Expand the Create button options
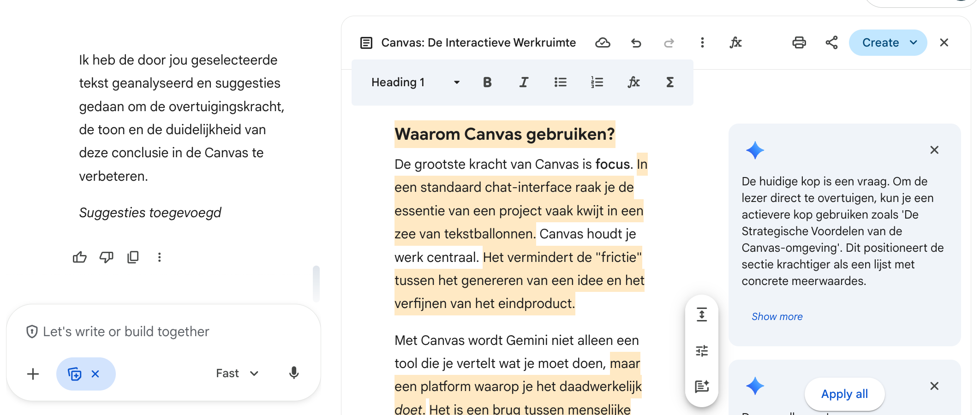This screenshot has height=415, width=980. pyautogui.click(x=913, y=42)
